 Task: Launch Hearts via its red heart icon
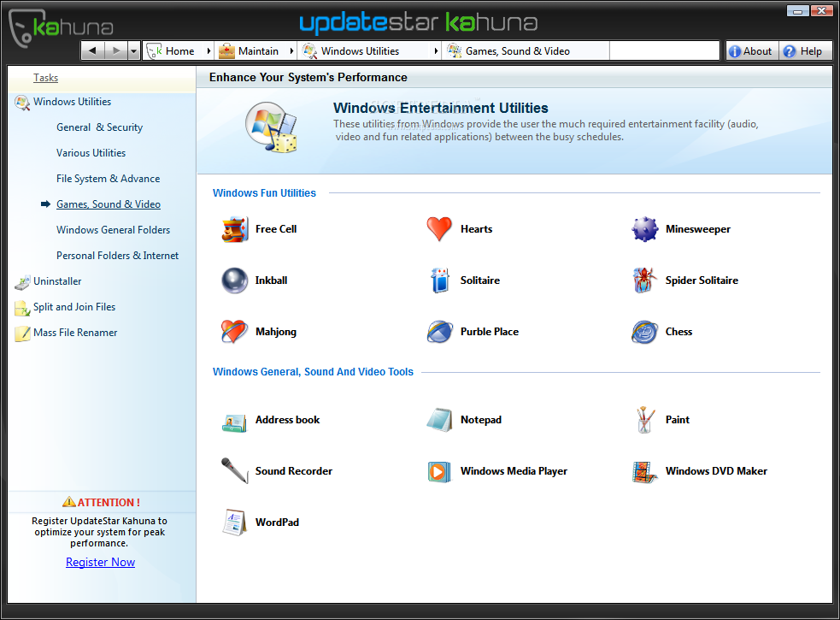[x=439, y=229]
